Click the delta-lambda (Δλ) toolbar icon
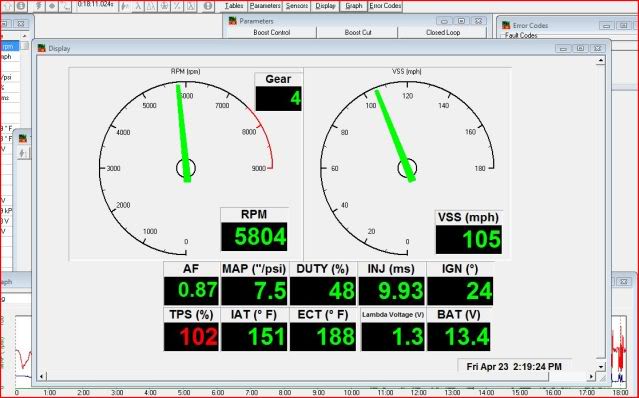Image resolution: width=639 pixels, height=398 pixels. click(x=151, y=6)
